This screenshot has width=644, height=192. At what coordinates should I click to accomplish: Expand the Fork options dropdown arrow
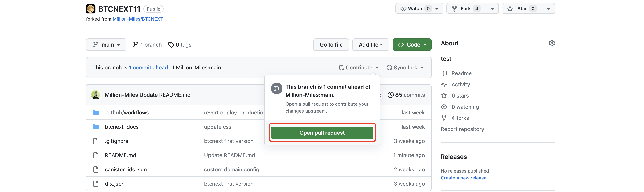click(492, 9)
